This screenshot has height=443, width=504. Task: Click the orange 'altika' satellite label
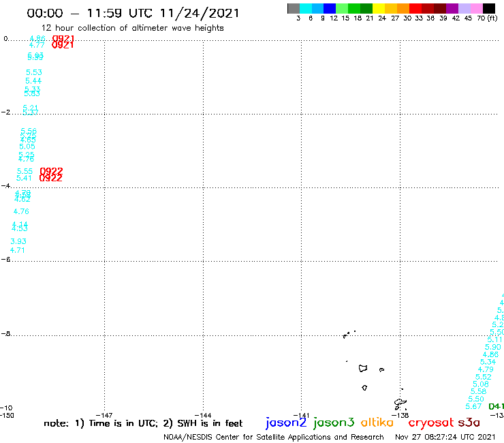pyautogui.click(x=377, y=423)
